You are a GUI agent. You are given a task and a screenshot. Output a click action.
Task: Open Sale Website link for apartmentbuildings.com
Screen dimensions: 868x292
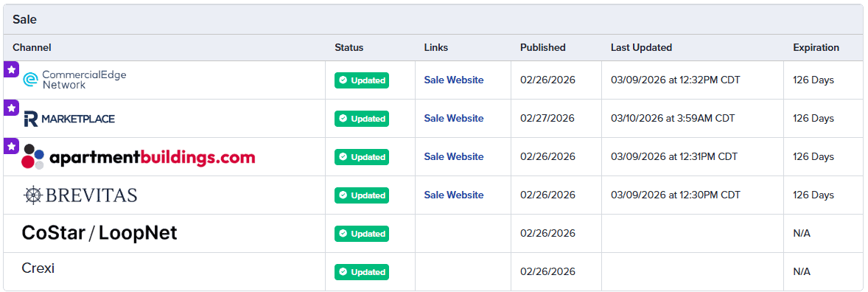454,156
